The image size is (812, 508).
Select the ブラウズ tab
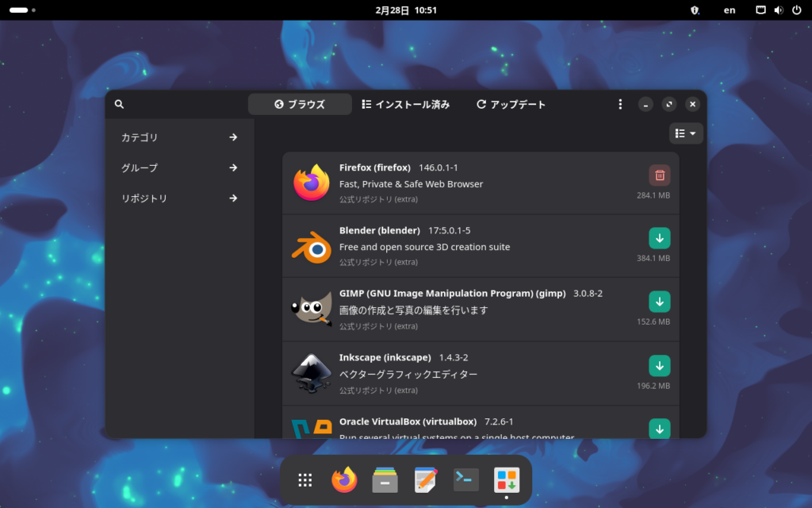pyautogui.click(x=300, y=104)
